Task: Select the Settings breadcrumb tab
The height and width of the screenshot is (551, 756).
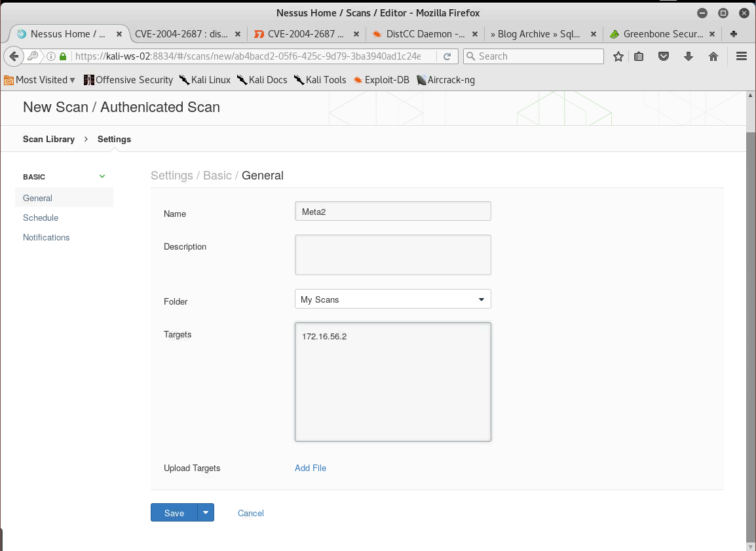Action: (114, 140)
